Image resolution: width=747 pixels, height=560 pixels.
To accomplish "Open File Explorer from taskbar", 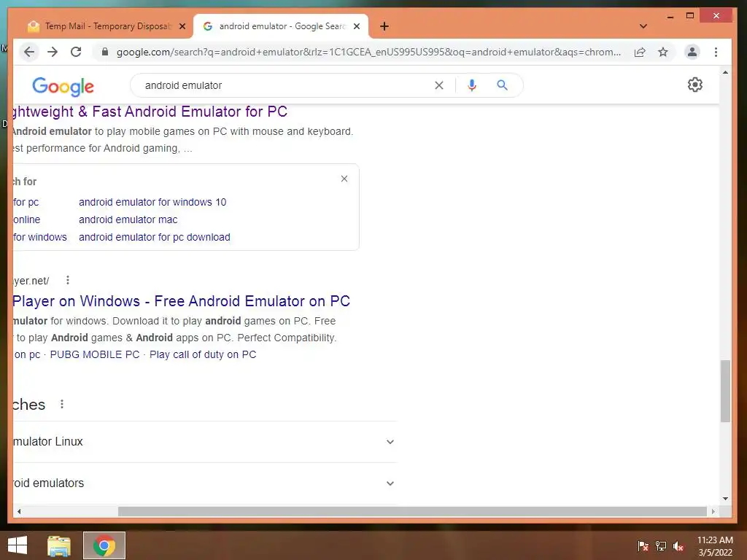I will (x=59, y=545).
